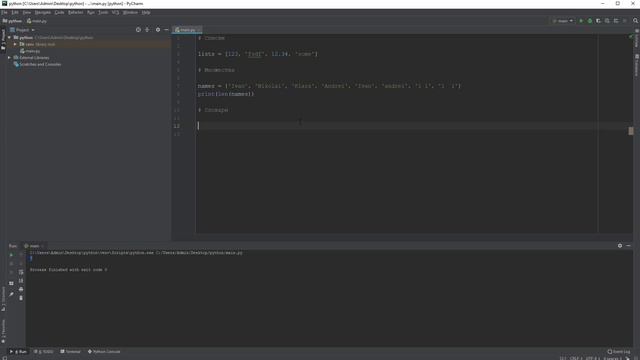Open the Event Log
The width and height of the screenshot is (640, 360).
tap(619, 351)
